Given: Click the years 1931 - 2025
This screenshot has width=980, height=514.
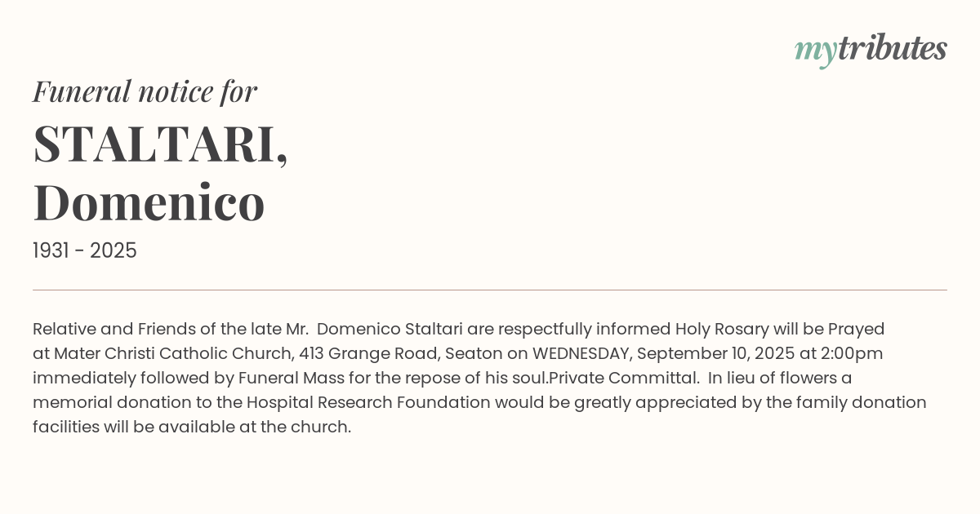Looking at the screenshot, I should (85, 250).
